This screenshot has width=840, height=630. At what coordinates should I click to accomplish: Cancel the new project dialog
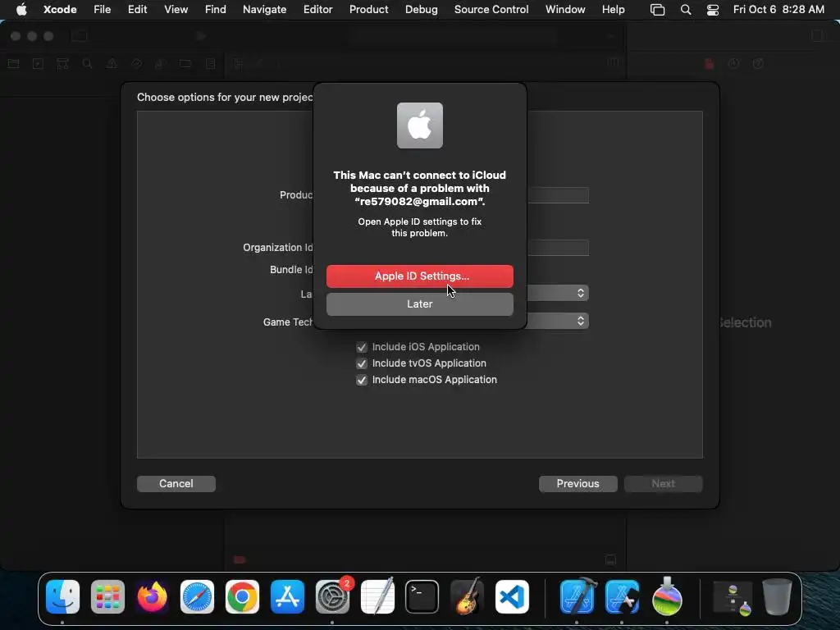176,483
